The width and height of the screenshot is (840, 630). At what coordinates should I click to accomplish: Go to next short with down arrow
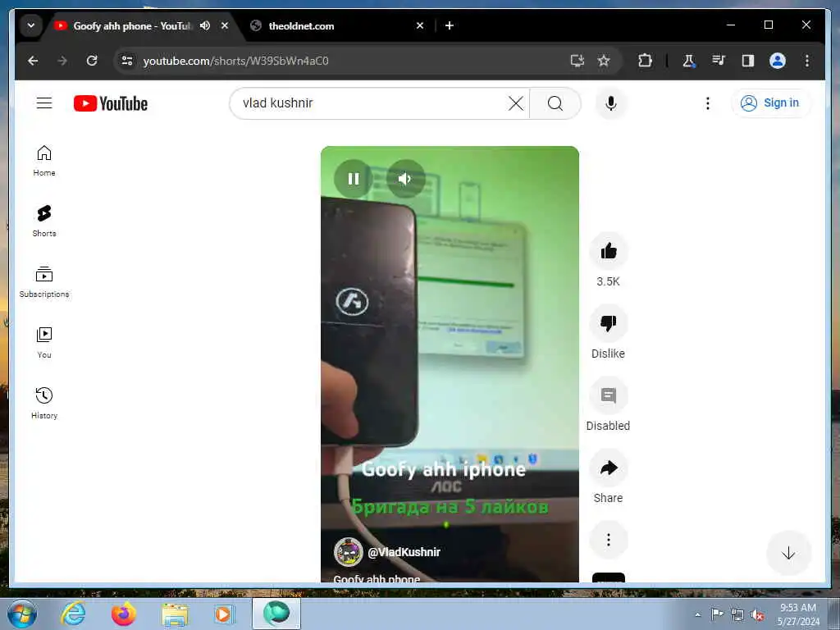[788, 553]
